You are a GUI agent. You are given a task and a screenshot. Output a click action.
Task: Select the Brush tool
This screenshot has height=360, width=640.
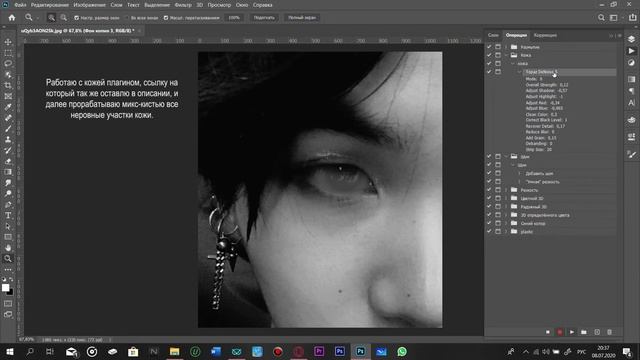click(8, 129)
